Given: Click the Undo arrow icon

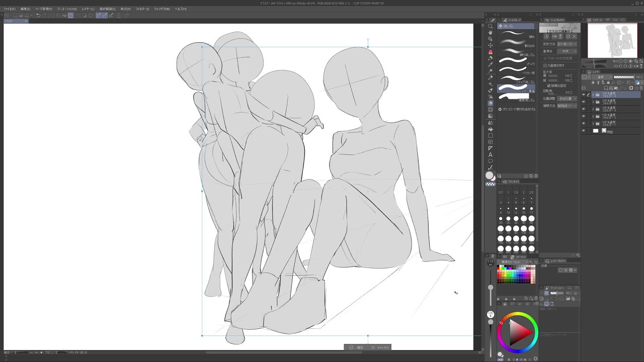Looking at the screenshot, I should pos(38,15).
